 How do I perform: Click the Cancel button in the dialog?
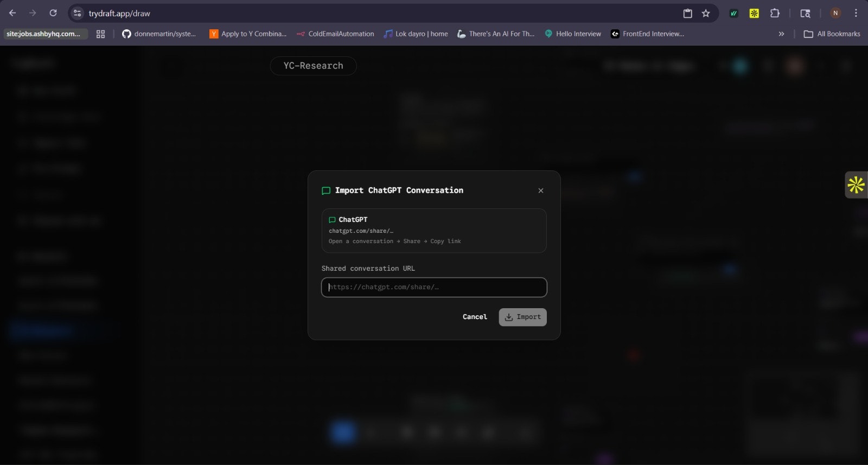tap(475, 317)
